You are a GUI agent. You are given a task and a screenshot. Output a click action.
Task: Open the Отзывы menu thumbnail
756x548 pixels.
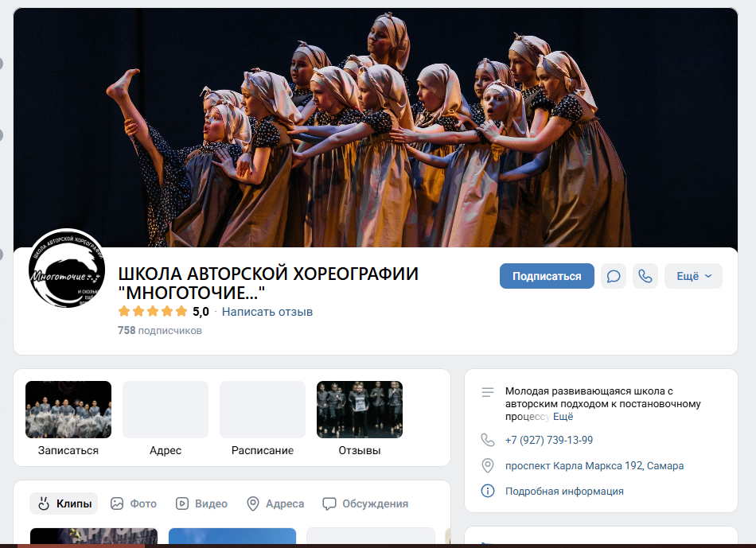(360, 410)
